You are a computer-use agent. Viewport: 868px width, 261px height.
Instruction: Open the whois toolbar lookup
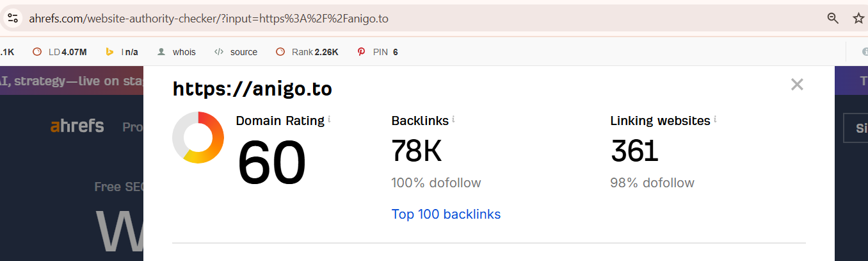pyautogui.click(x=177, y=52)
